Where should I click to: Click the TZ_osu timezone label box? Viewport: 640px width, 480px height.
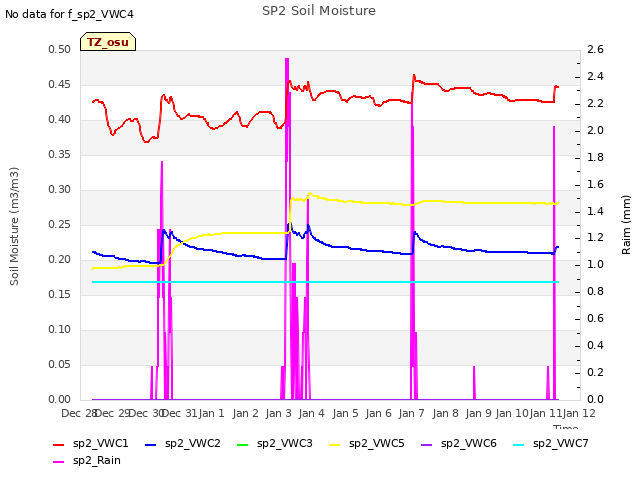(108, 42)
